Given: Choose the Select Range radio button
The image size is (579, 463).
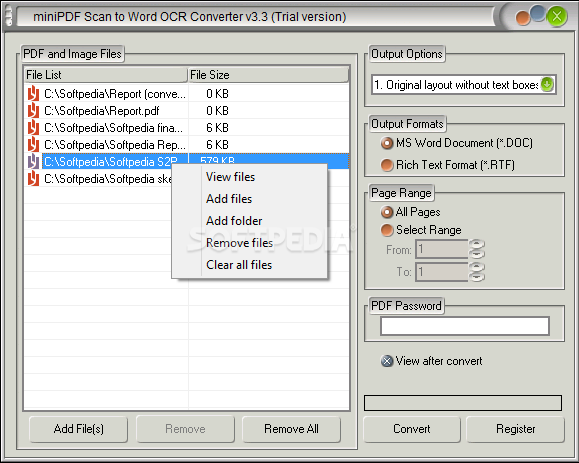Looking at the screenshot, I should tap(387, 230).
